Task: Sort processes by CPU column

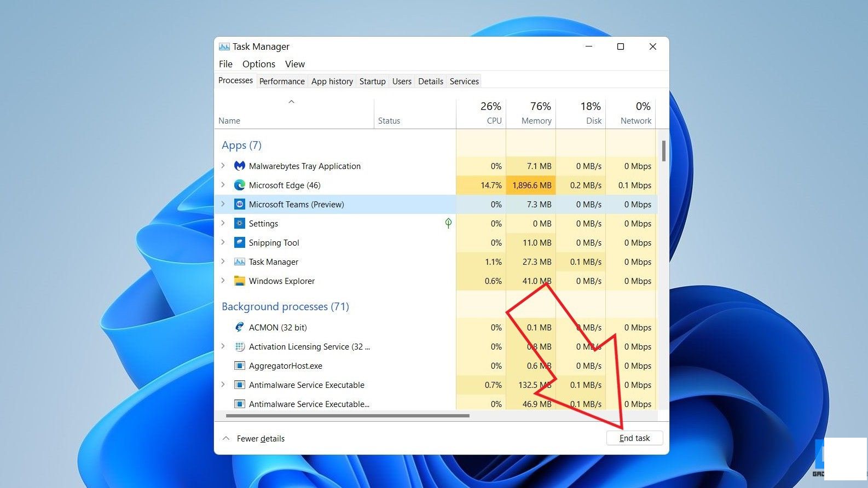Action: [481, 113]
